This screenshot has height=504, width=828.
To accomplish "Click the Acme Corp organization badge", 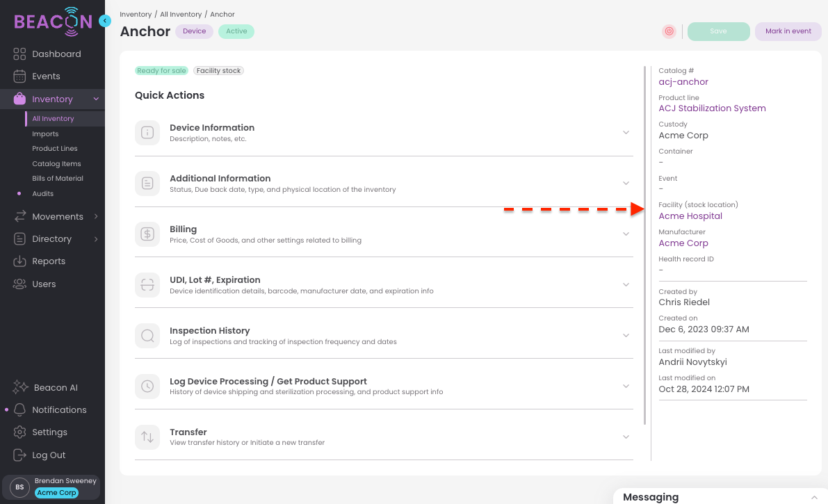I will click(x=56, y=493).
